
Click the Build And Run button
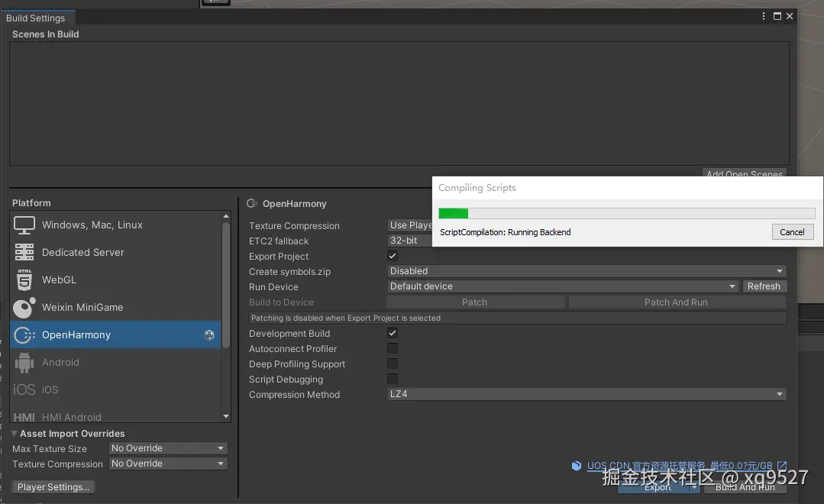tap(745, 487)
